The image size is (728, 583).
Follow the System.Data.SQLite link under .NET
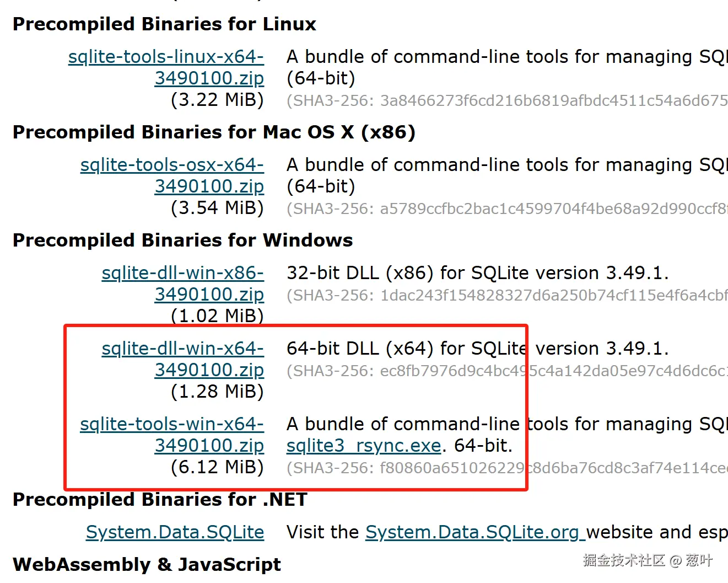tap(175, 532)
